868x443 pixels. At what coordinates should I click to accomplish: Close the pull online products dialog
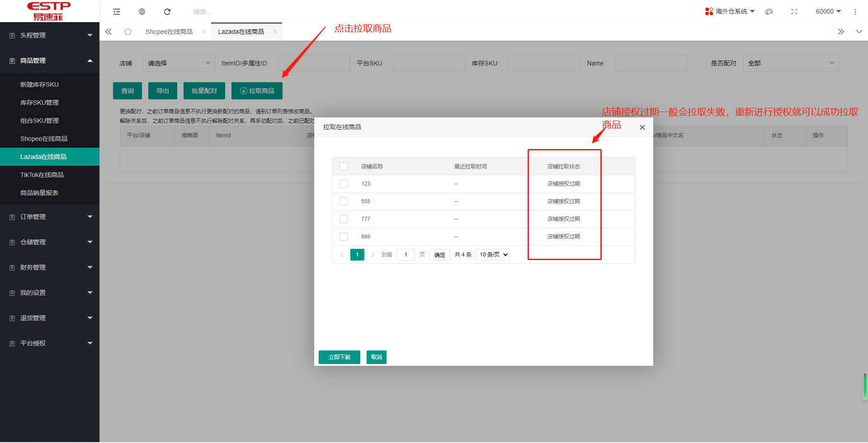tap(642, 127)
